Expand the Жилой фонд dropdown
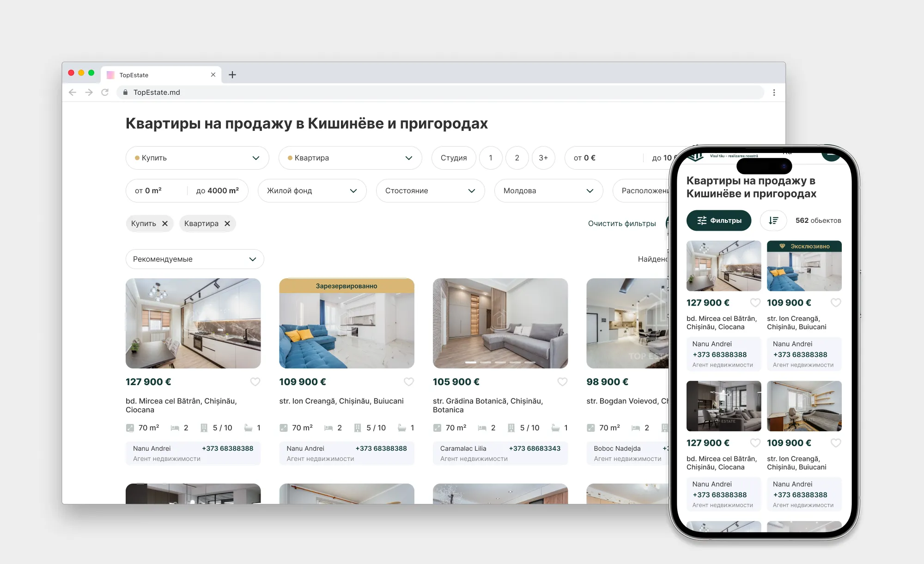This screenshot has width=924, height=564. (x=312, y=191)
